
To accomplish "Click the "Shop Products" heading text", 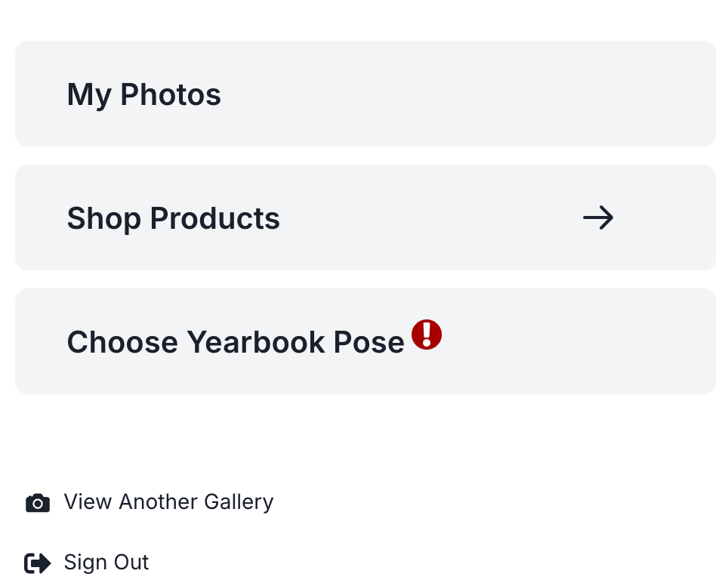I will pyautogui.click(x=174, y=219).
